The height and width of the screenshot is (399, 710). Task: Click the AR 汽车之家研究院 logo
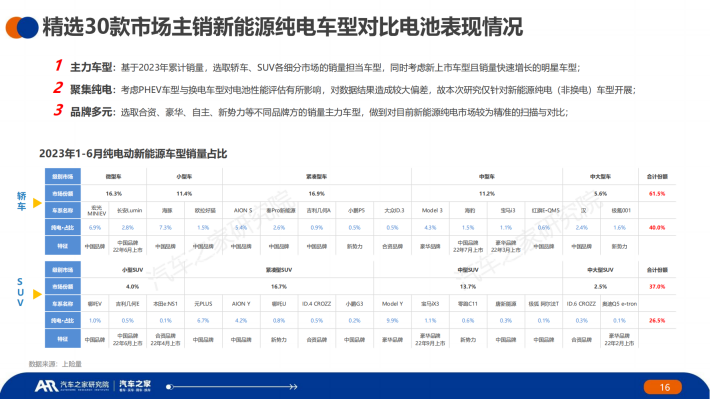[x=72, y=385]
